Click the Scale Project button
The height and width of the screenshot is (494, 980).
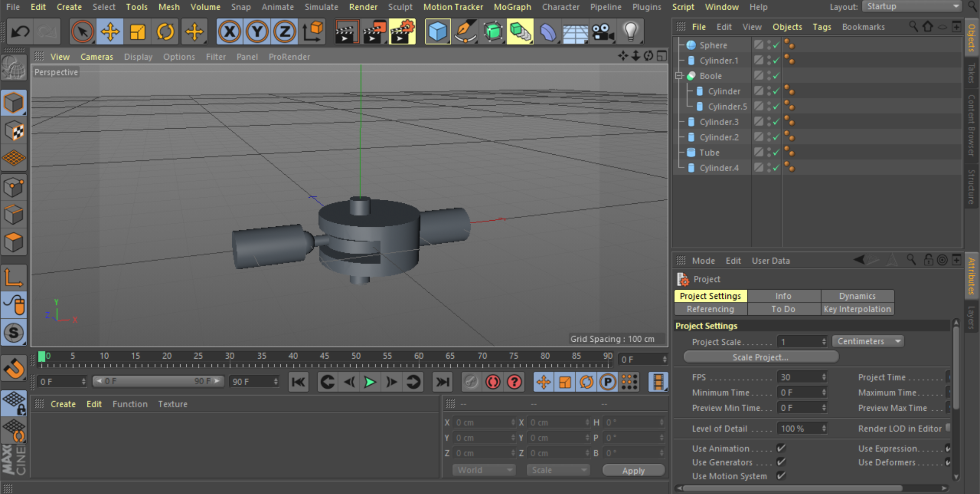click(760, 357)
